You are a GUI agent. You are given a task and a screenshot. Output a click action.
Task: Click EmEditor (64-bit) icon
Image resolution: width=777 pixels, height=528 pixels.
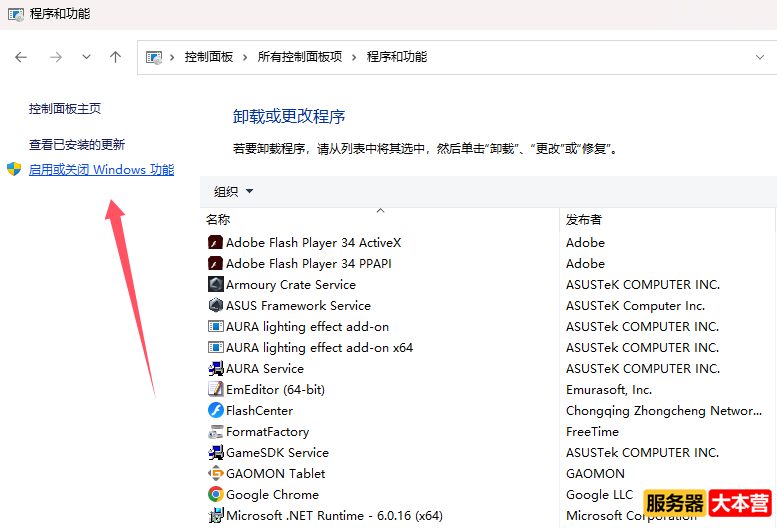pos(216,389)
